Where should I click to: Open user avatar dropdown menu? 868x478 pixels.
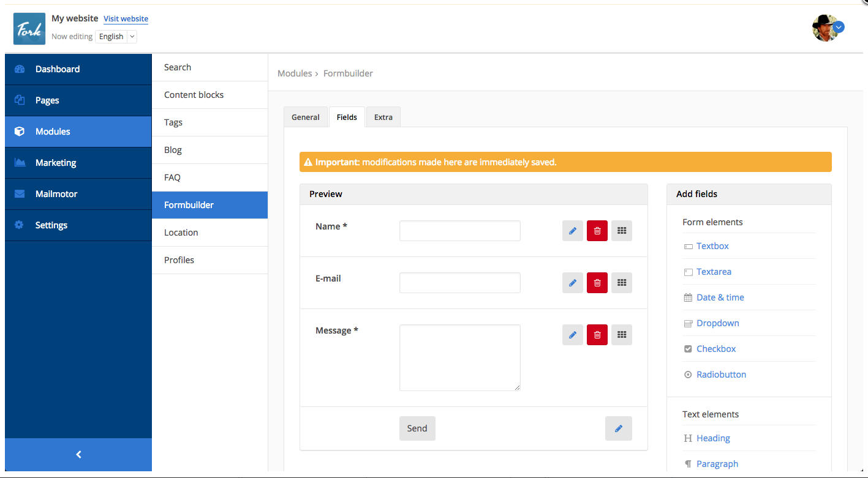tap(828, 28)
